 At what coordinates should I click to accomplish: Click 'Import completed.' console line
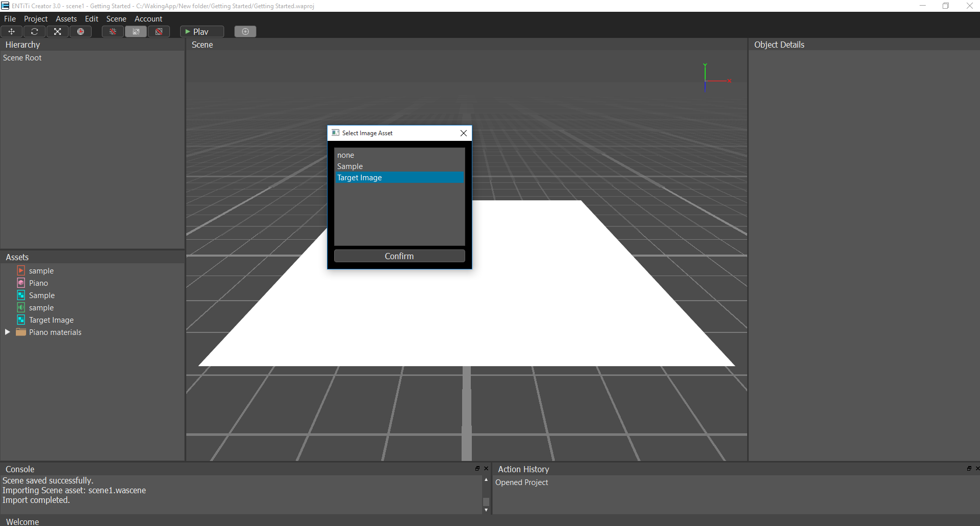(x=36, y=500)
